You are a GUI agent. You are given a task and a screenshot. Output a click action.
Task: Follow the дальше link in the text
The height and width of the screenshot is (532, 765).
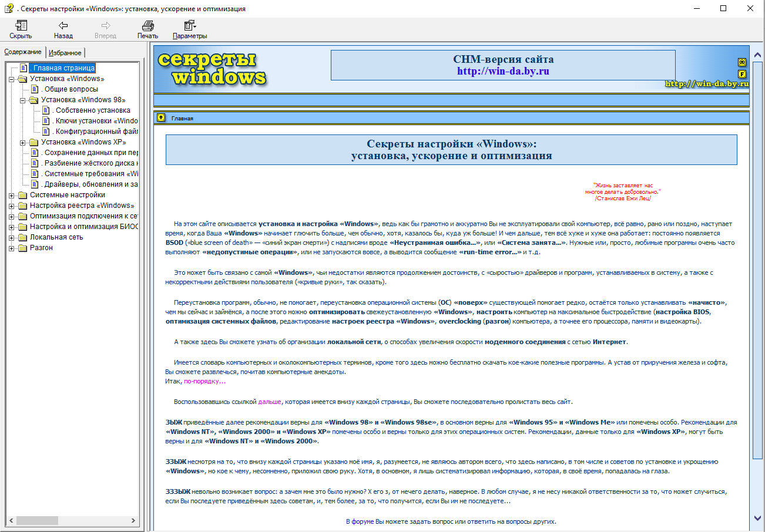point(270,402)
